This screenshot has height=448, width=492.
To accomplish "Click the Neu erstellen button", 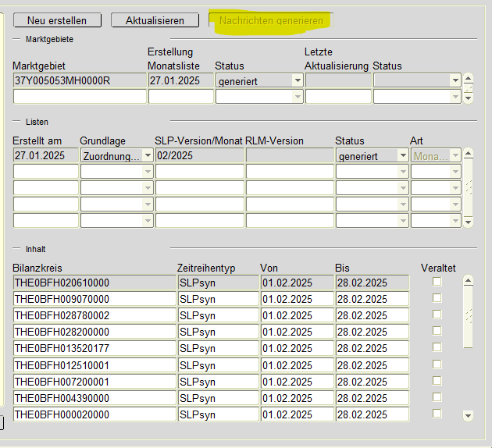I will (x=56, y=20).
